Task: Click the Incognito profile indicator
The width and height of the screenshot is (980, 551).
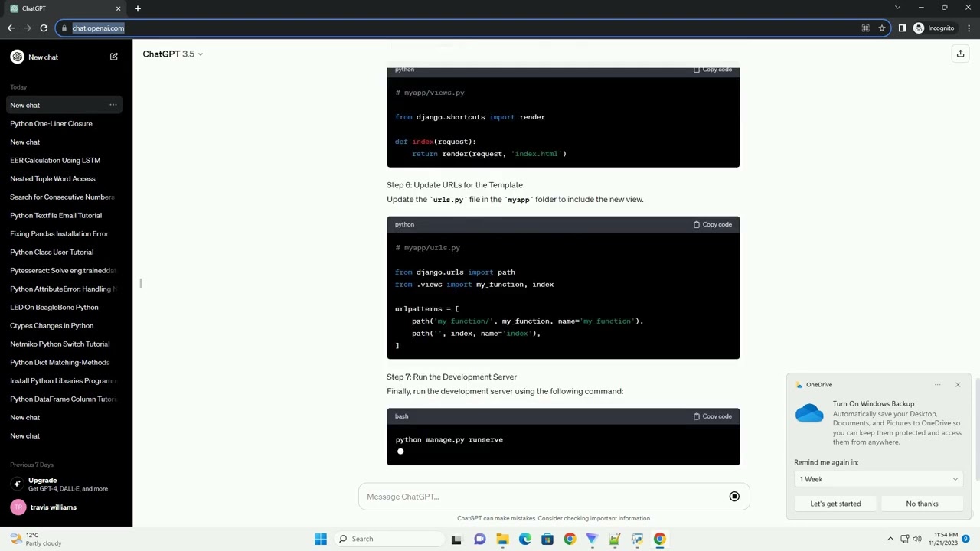Action: tap(934, 28)
